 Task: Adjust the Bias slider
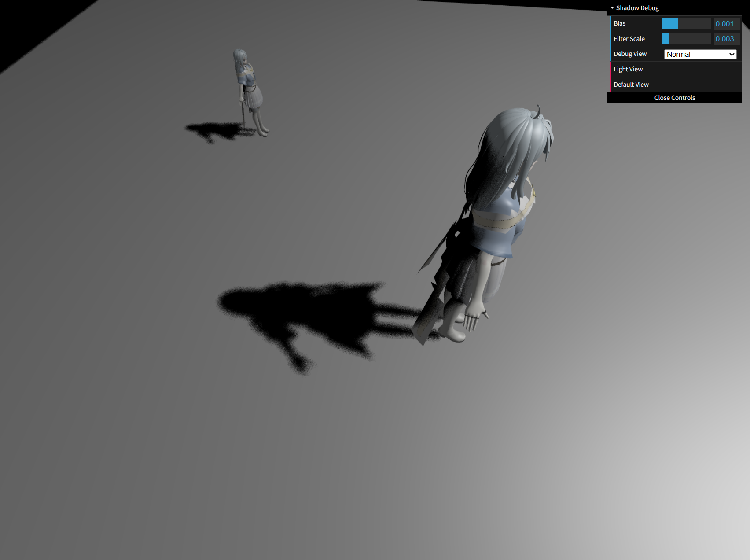[x=686, y=24]
